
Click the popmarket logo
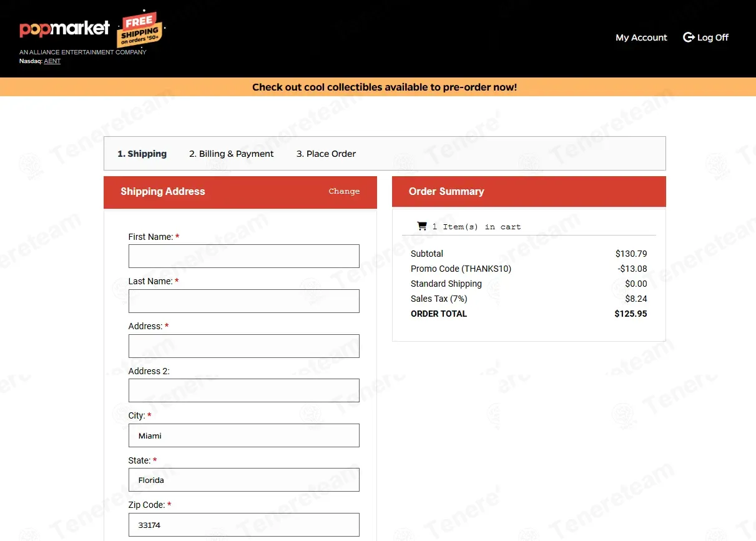tap(64, 29)
